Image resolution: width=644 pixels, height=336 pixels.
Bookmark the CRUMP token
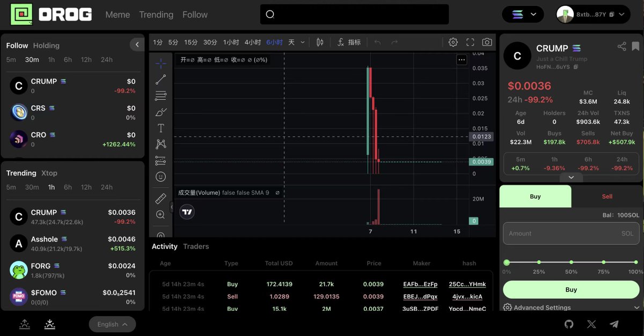[x=635, y=47]
